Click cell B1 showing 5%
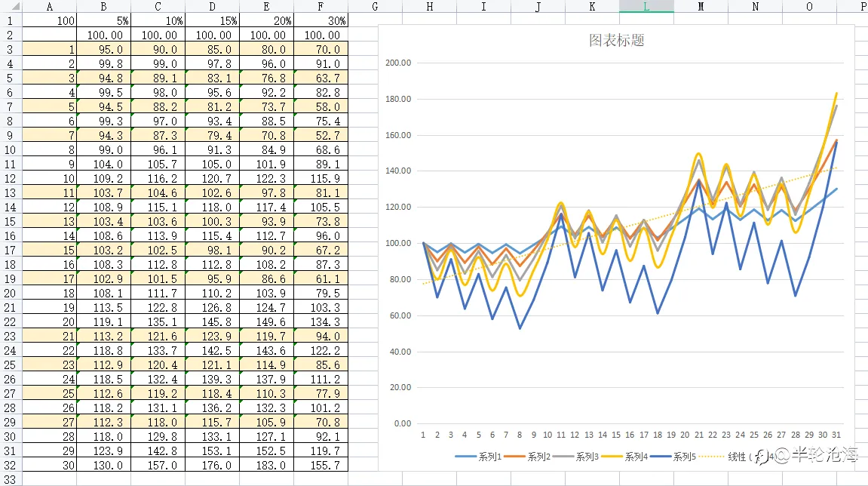 pos(103,20)
